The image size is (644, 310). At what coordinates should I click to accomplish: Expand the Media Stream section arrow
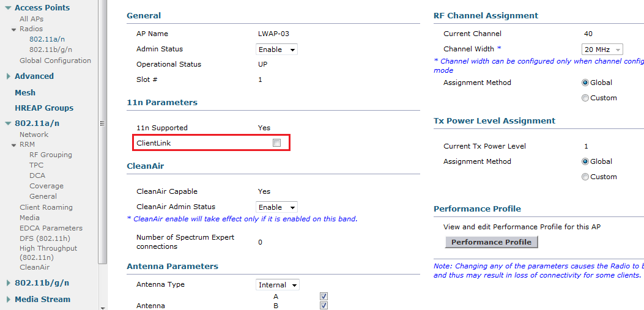tap(8, 300)
